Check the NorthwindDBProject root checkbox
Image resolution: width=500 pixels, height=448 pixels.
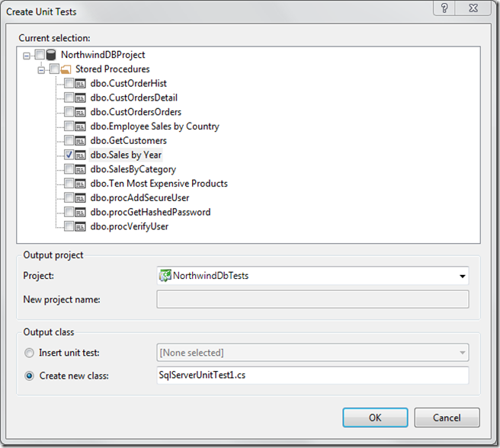tap(40, 55)
